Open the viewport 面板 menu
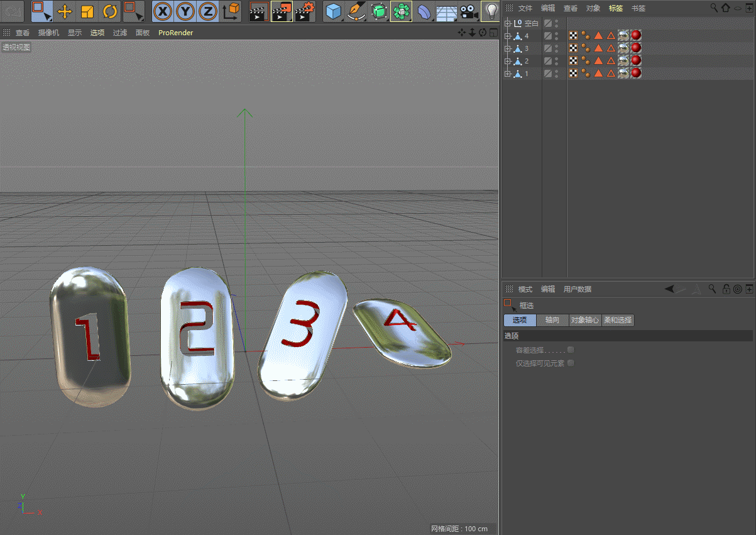 click(143, 33)
